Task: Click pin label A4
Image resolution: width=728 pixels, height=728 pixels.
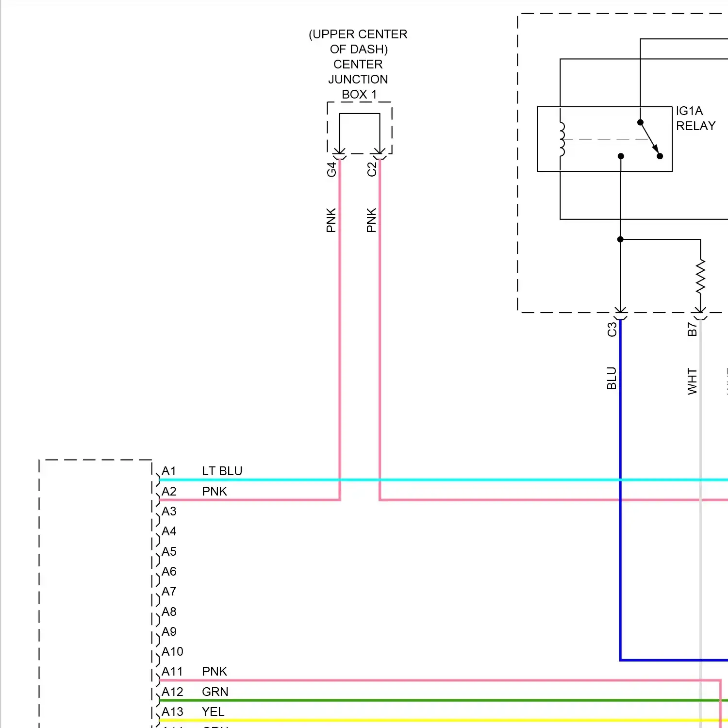Action: 169,531
